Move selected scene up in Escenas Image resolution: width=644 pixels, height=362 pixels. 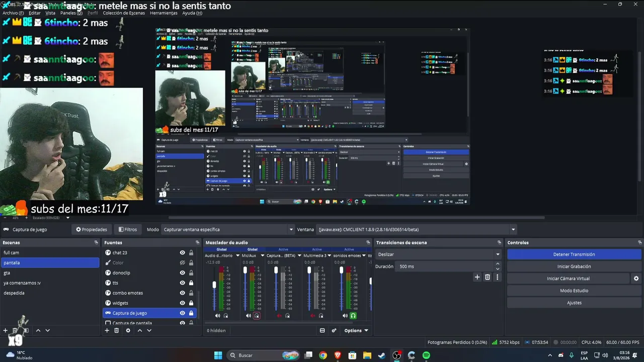coord(38,330)
